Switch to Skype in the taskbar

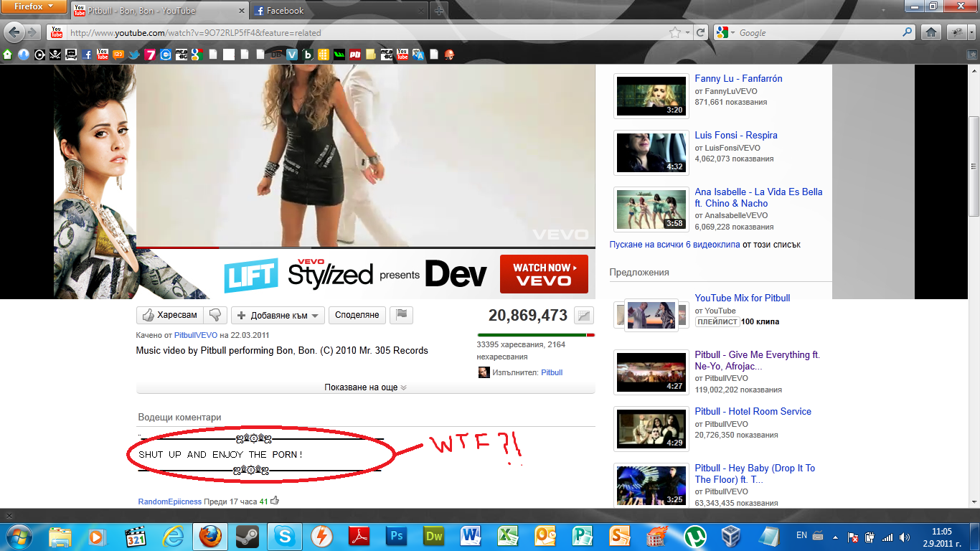coord(285,536)
